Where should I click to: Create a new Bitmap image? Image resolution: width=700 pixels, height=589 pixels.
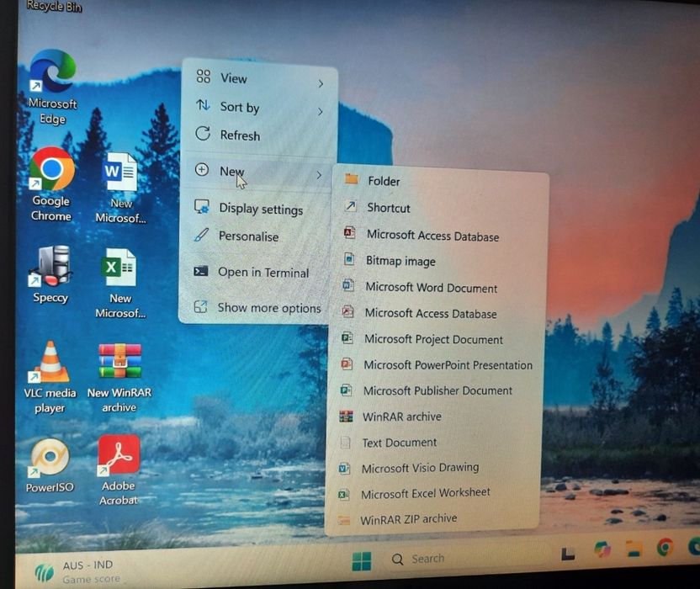coord(438,261)
